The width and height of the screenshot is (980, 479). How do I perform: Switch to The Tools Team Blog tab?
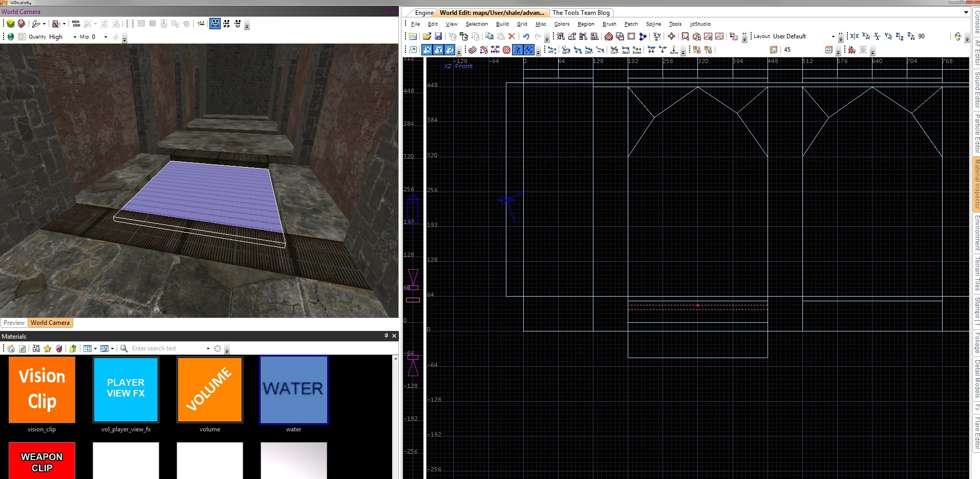[x=581, y=13]
